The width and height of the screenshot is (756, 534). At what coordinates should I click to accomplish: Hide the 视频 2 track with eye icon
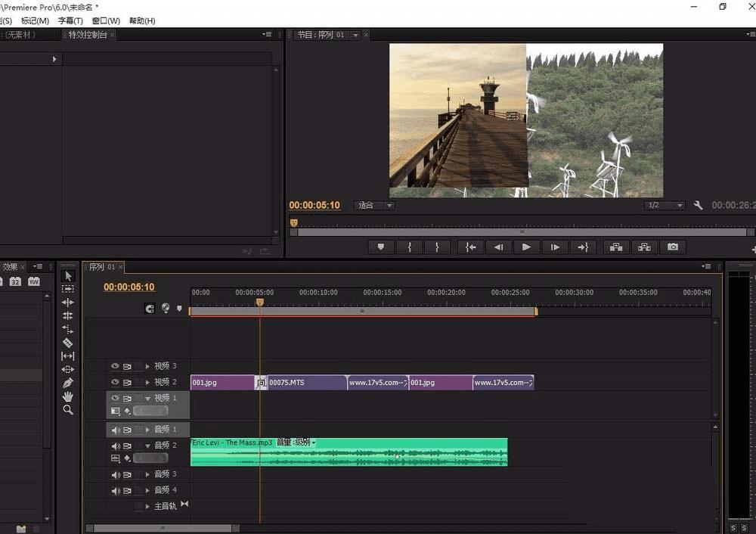[x=116, y=383]
